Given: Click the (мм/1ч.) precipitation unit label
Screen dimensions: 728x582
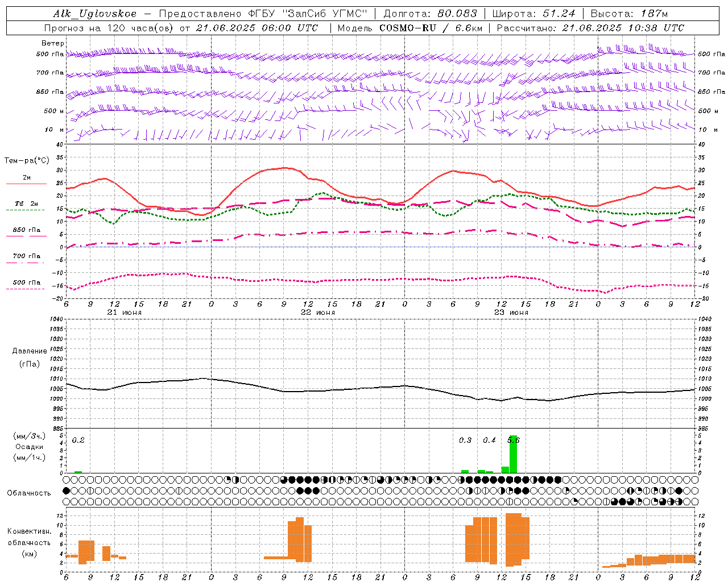Looking at the screenshot, I should click(30, 458).
